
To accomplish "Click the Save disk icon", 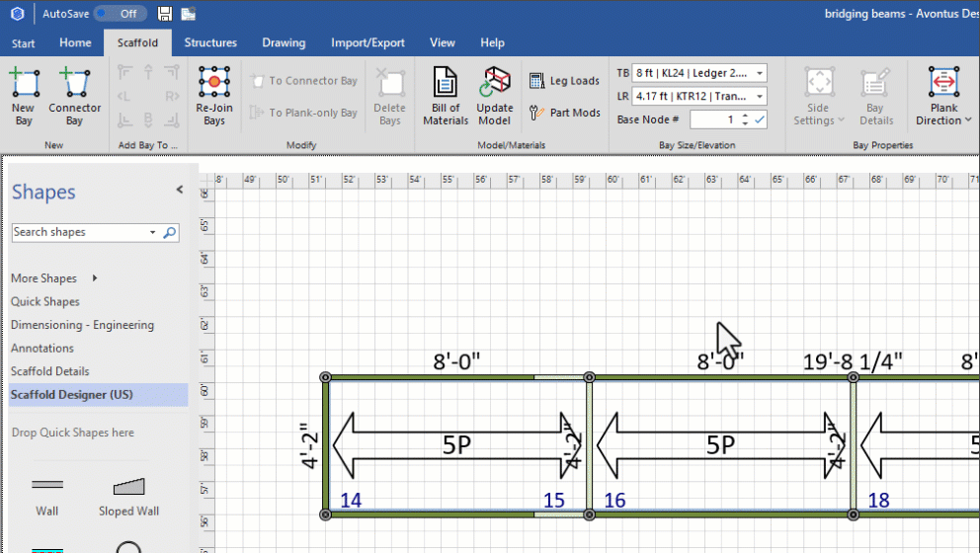I will coord(165,14).
